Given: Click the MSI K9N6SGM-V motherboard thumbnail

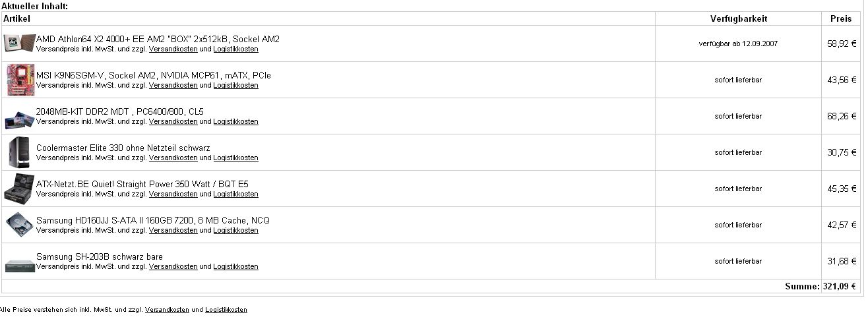Looking at the screenshot, I should click(20, 80).
